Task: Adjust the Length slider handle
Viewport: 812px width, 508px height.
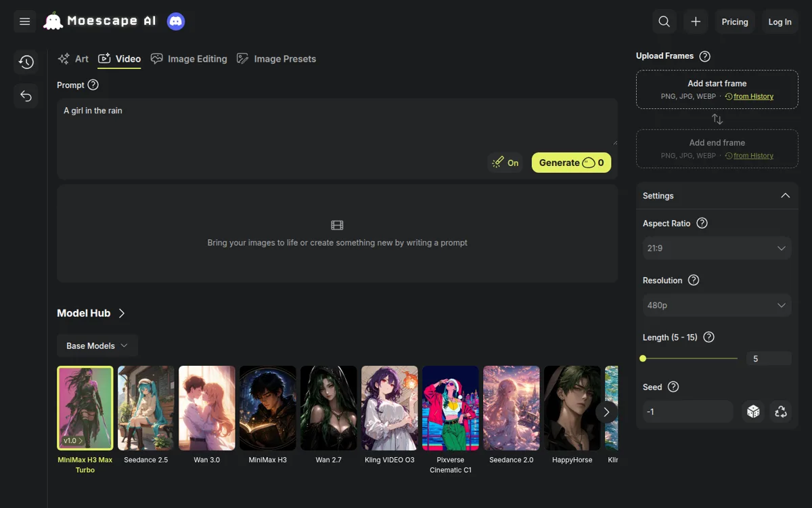Action: click(x=643, y=358)
